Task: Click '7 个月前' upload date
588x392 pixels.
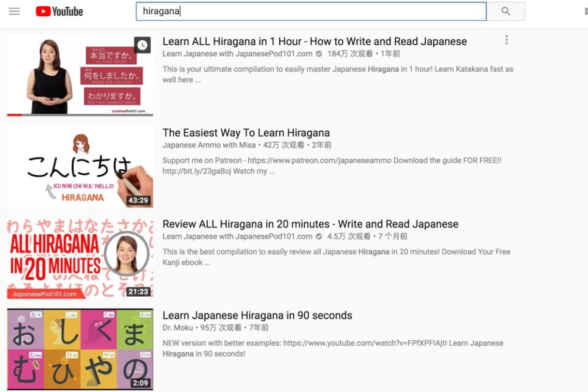Action: (393, 236)
